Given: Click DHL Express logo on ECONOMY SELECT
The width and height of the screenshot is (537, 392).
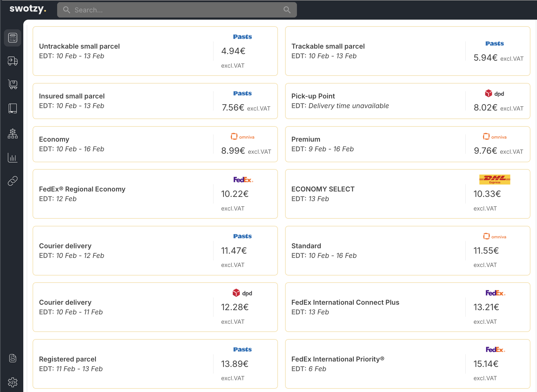Looking at the screenshot, I should (495, 179).
